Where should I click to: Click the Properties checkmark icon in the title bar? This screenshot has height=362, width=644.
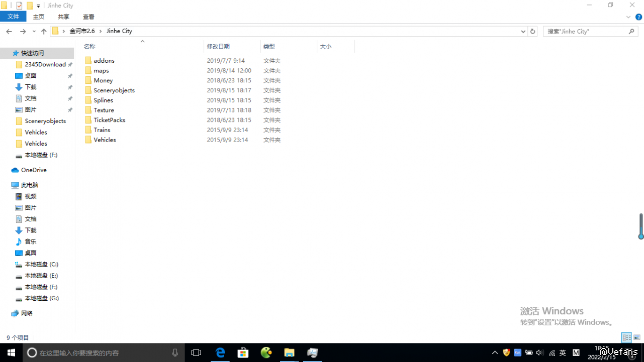coord(20,6)
